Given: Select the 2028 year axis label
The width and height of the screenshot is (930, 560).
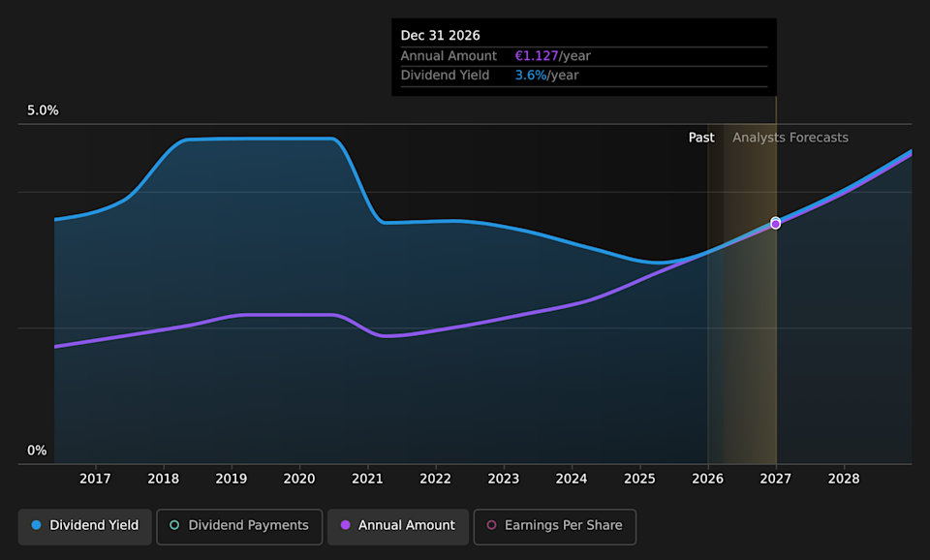Looking at the screenshot, I should (x=844, y=478).
